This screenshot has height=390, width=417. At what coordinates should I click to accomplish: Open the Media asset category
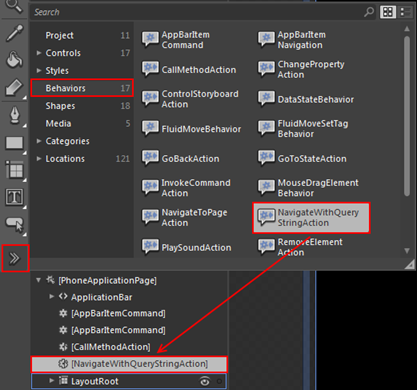(x=82, y=123)
